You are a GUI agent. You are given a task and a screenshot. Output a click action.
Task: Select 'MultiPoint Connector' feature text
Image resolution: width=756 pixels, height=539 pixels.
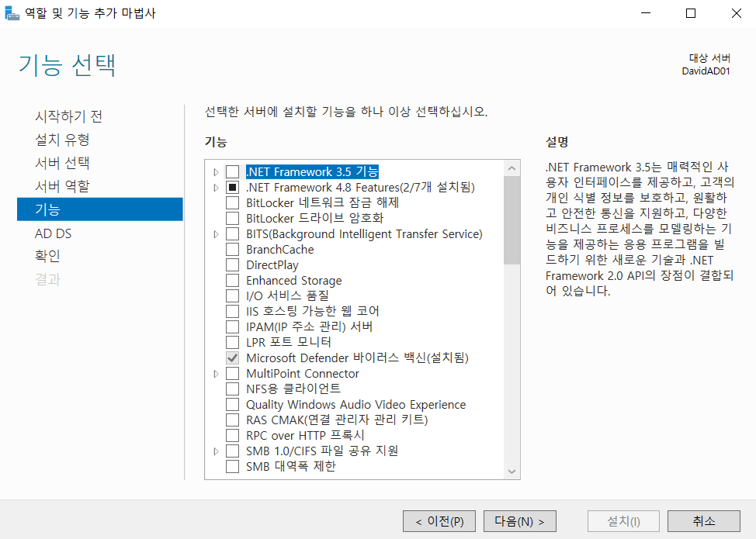pos(303,373)
